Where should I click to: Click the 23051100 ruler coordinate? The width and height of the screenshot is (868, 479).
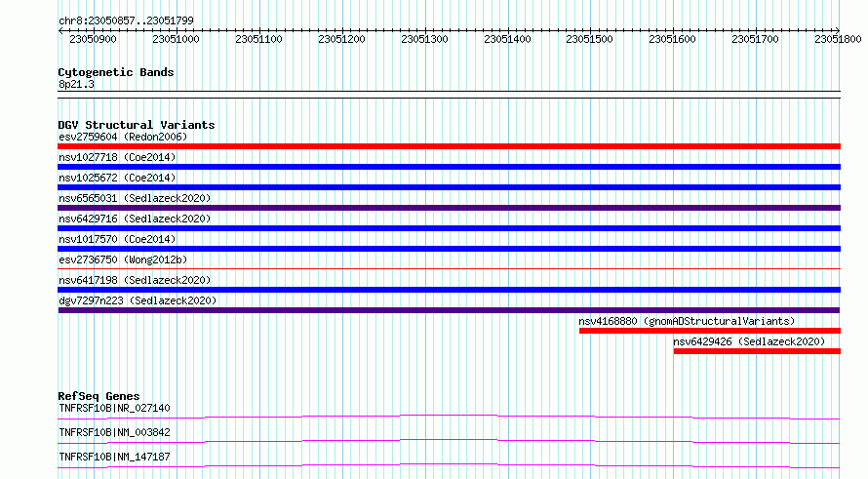258,39
